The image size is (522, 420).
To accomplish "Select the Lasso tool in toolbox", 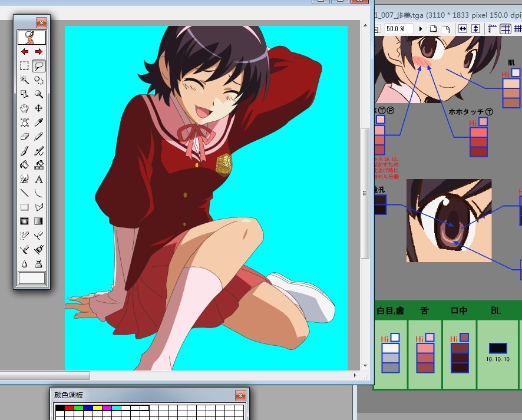I will [x=39, y=66].
